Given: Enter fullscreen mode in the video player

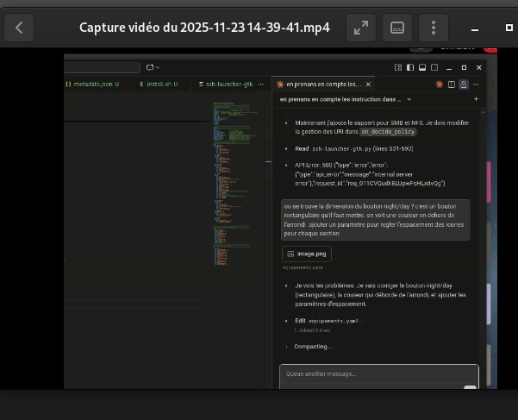Looking at the screenshot, I should [359, 28].
